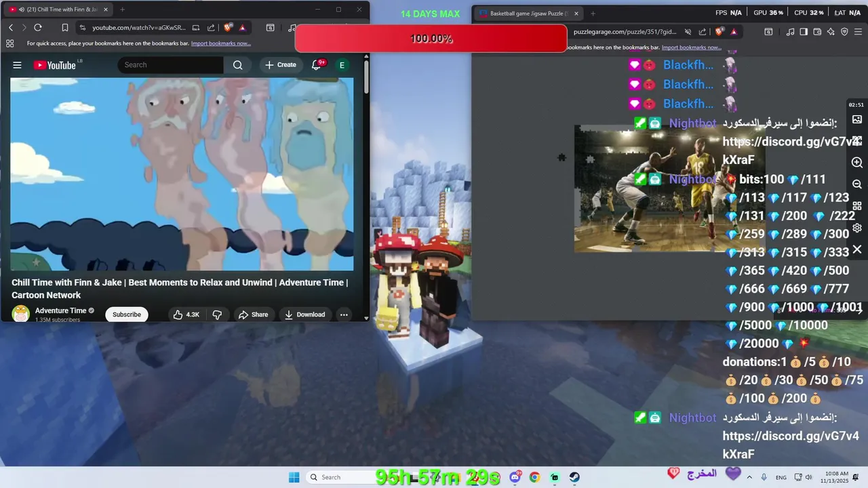Download the Chill Time video
868x488 pixels.
point(304,314)
